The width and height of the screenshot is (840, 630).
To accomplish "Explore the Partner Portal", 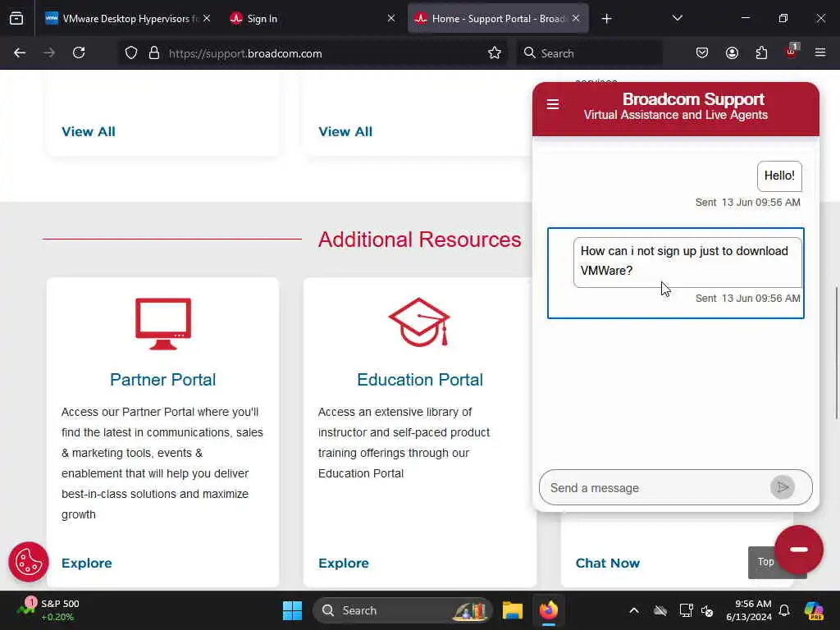I will [87, 563].
